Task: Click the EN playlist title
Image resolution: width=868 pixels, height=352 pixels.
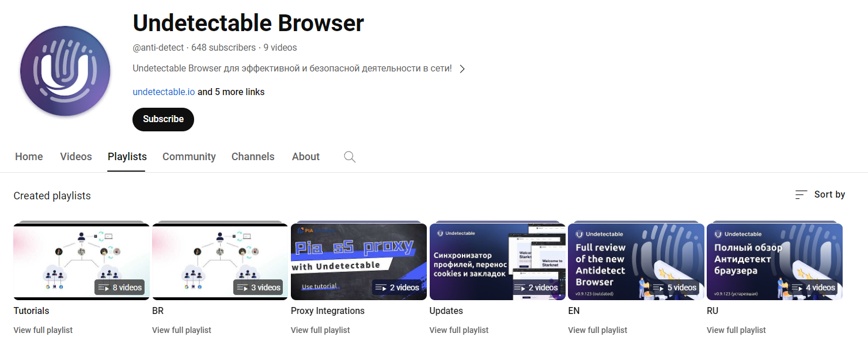Action: (573, 311)
